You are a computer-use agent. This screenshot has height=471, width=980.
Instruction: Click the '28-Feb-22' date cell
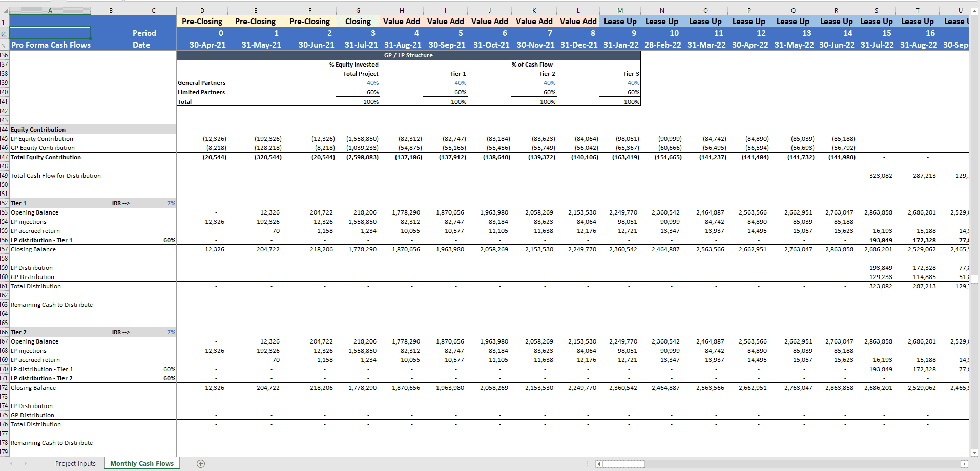[663, 45]
